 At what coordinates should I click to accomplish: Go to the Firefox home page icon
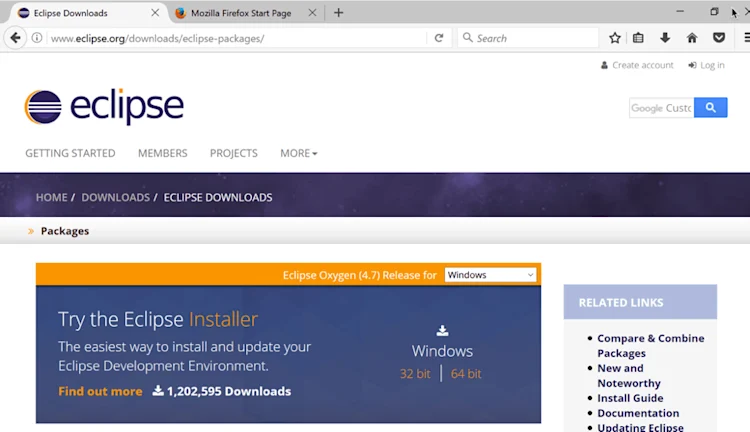(x=692, y=38)
